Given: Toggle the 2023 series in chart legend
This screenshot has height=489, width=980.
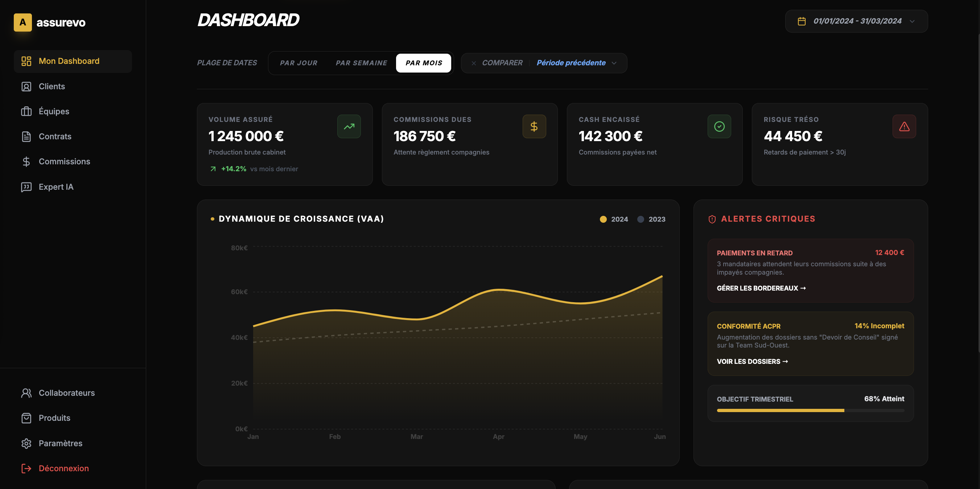Looking at the screenshot, I should (x=651, y=219).
